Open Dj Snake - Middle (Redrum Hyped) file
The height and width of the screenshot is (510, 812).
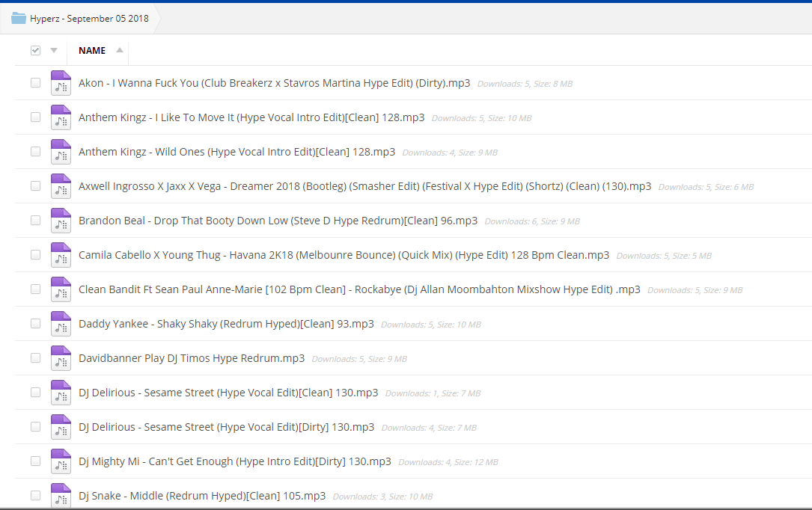click(x=202, y=496)
